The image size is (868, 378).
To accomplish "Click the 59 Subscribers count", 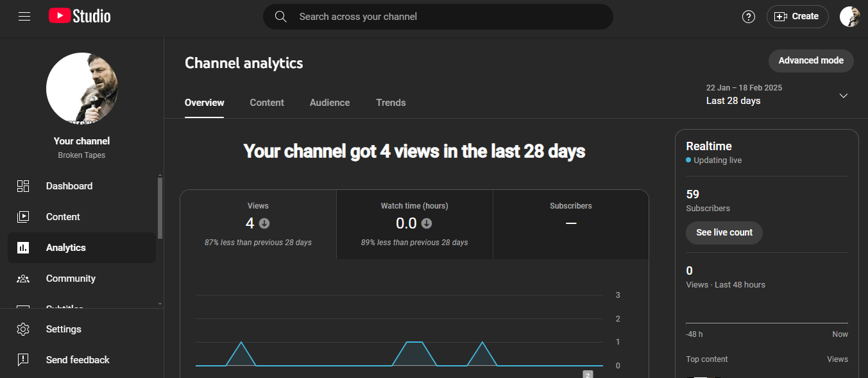I will tap(693, 194).
